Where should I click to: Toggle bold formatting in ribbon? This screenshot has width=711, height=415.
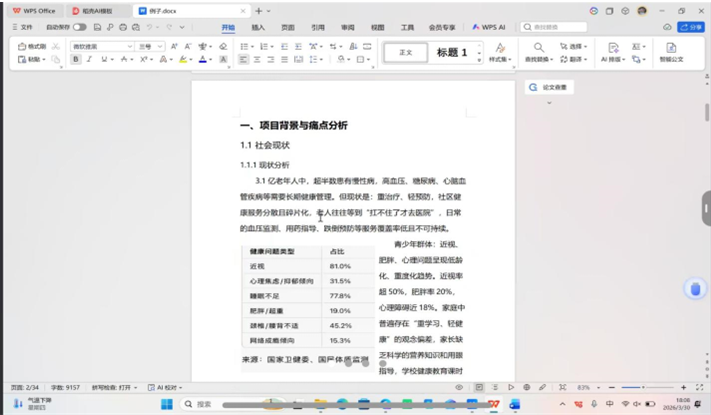75,60
